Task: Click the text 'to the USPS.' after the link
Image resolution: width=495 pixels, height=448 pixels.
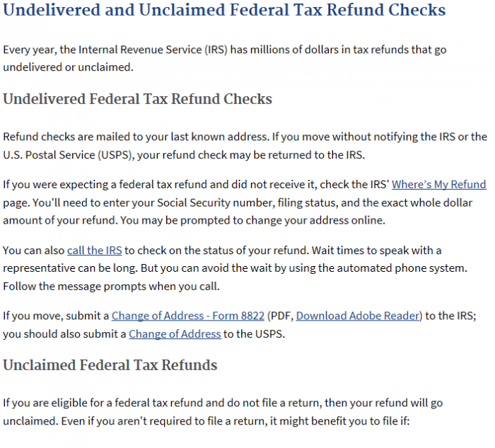Action: (x=254, y=333)
